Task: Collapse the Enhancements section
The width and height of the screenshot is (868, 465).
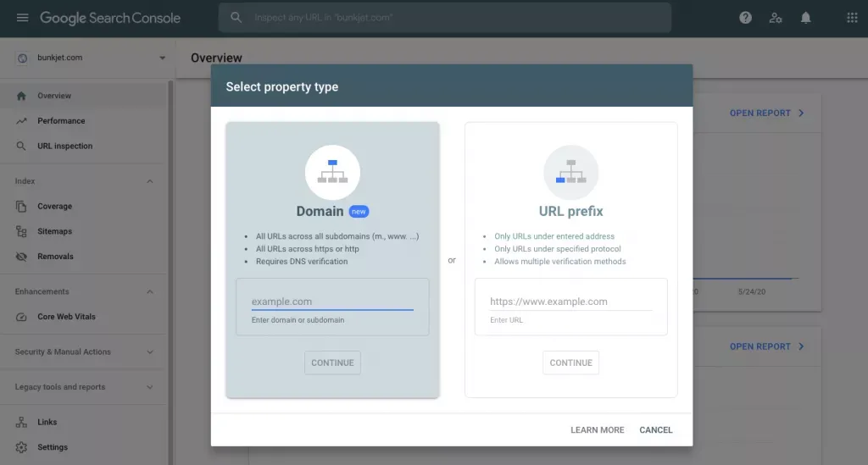Action: click(149, 292)
